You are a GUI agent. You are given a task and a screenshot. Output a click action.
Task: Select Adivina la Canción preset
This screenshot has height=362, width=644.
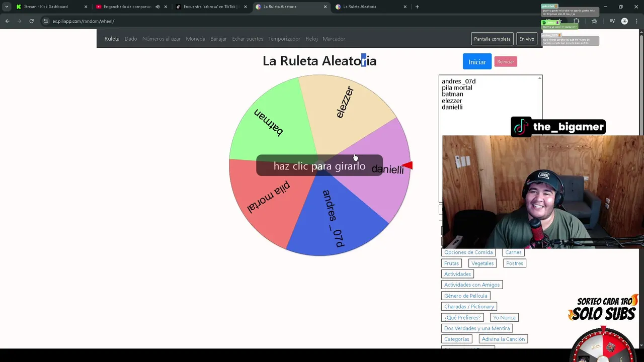tap(503, 339)
